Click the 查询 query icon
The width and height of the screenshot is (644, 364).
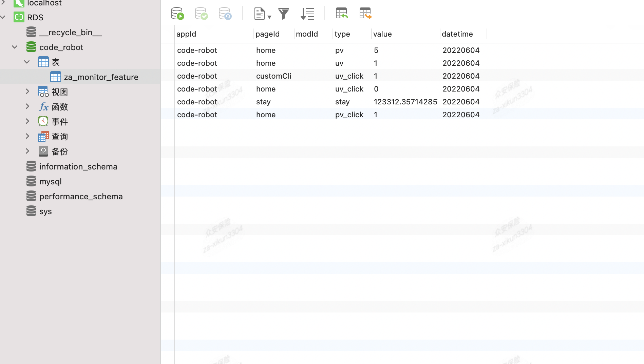coord(43,137)
